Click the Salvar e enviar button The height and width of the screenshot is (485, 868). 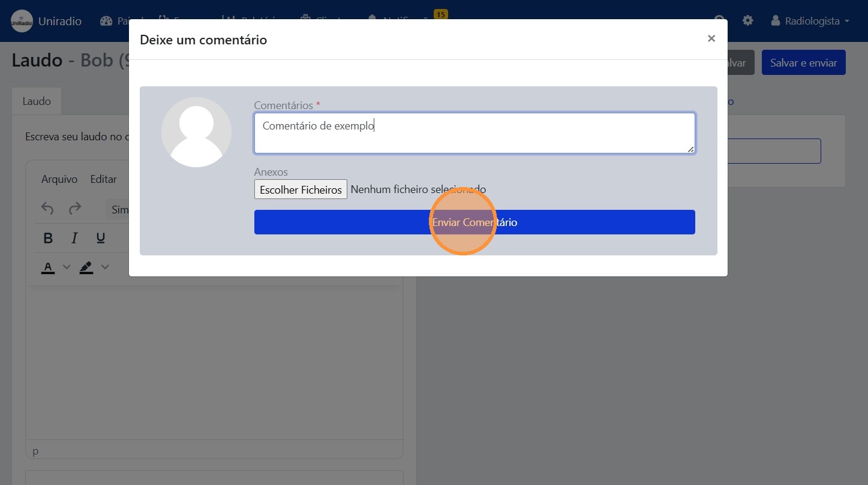pos(803,63)
